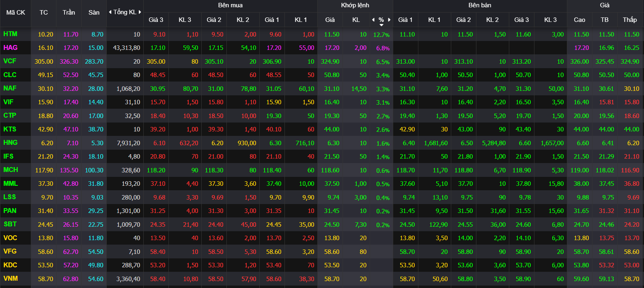Viewport: 644px width, 288px height.
Task: Click the left arrow beside Tổng KL header
Action: pos(110,12)
